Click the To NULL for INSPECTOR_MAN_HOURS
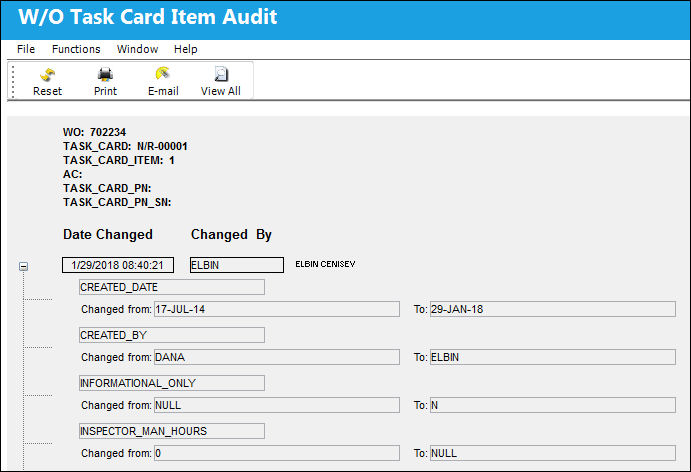The height and width of the screenshot is (472, 691). tap(553, 453)
